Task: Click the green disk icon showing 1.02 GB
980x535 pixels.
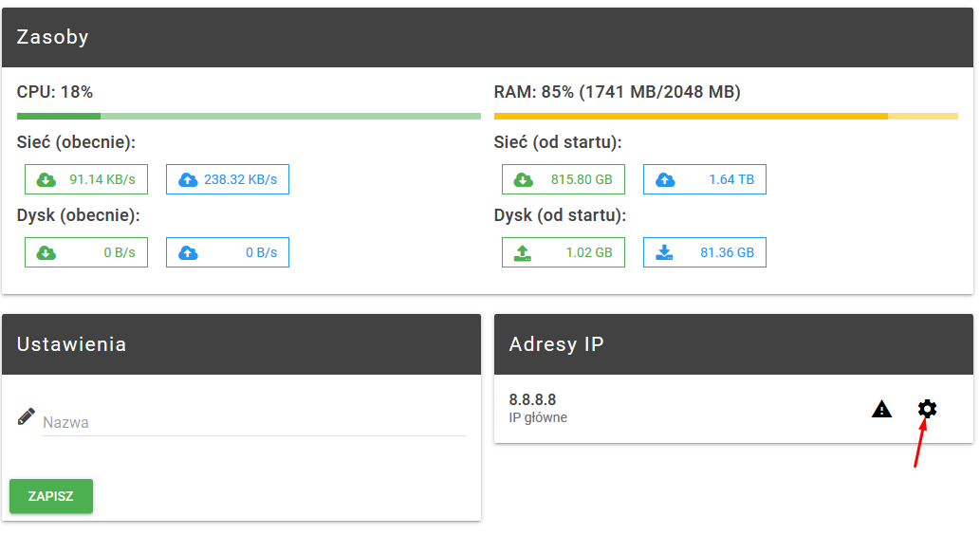Action: pyautogui.click(x=523, y=252)
